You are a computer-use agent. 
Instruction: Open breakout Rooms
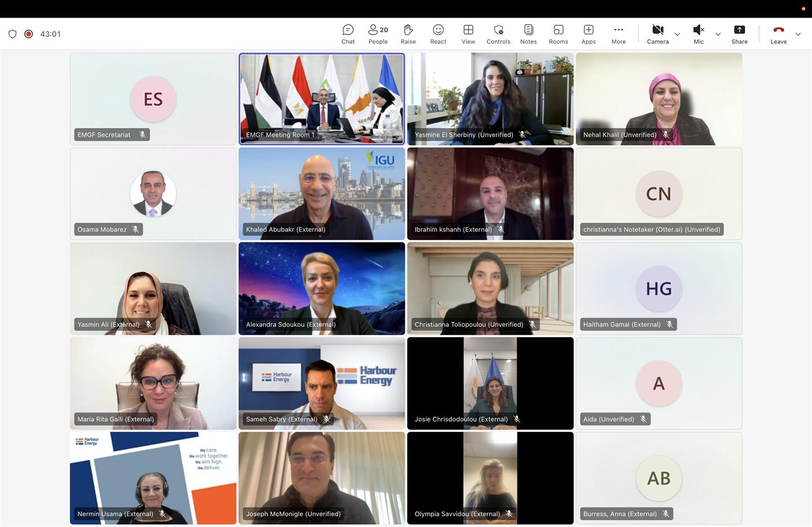(558, 34)
